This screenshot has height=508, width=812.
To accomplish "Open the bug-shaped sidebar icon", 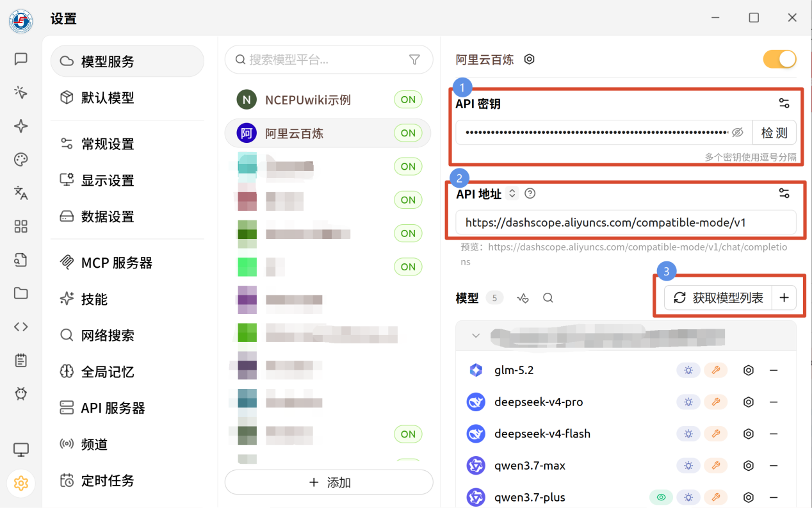I will 21,393.
